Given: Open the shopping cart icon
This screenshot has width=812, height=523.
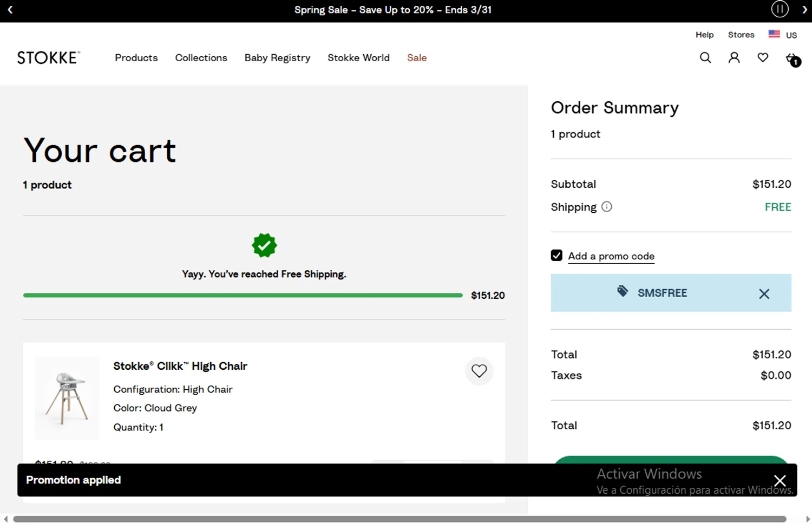Looking at the screenshot, I should (793, 59).
